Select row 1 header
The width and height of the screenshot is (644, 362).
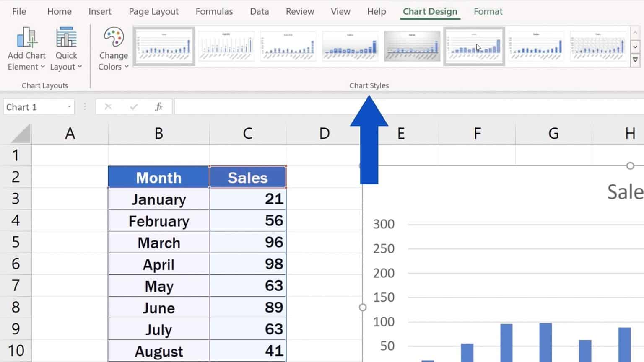[x=16, y=155]
